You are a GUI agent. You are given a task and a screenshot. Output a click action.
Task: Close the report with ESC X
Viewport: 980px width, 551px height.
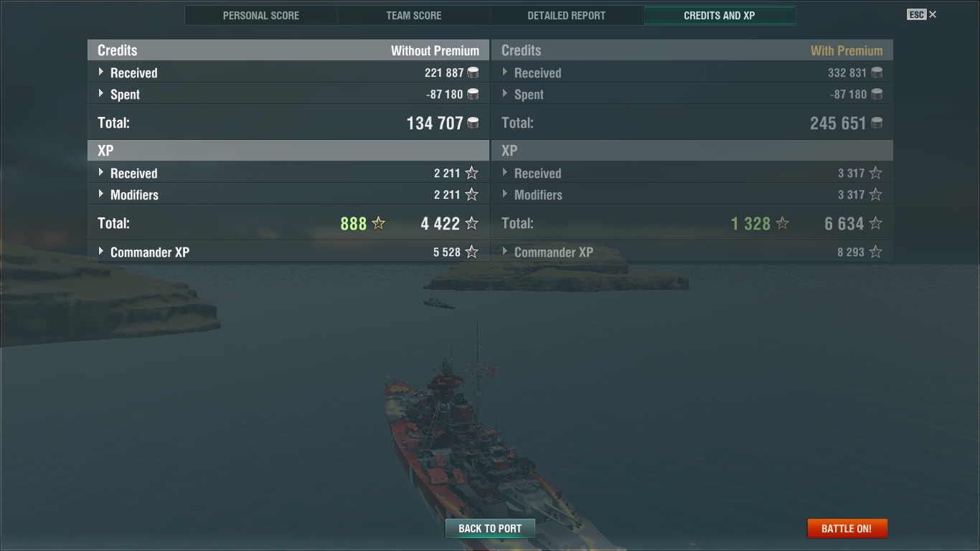[x=922, y=14]
